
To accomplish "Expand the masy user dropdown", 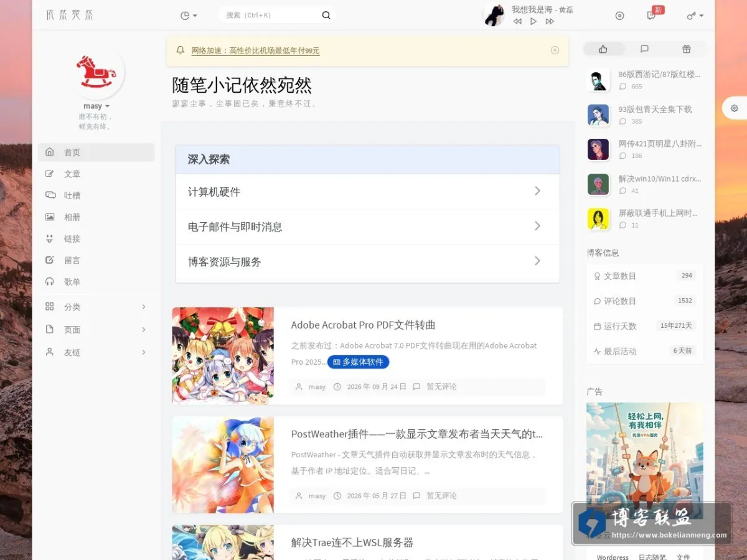I will 96,106.
